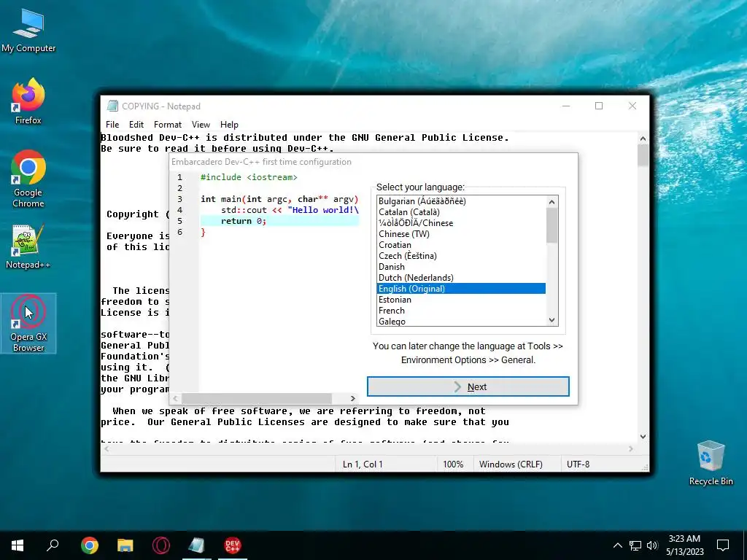Image resolution: width=747 pixels, height=560 pixels.
Task: Select the Opera GX Browser desktop shortcut
Action: click(x=28, y=323)
